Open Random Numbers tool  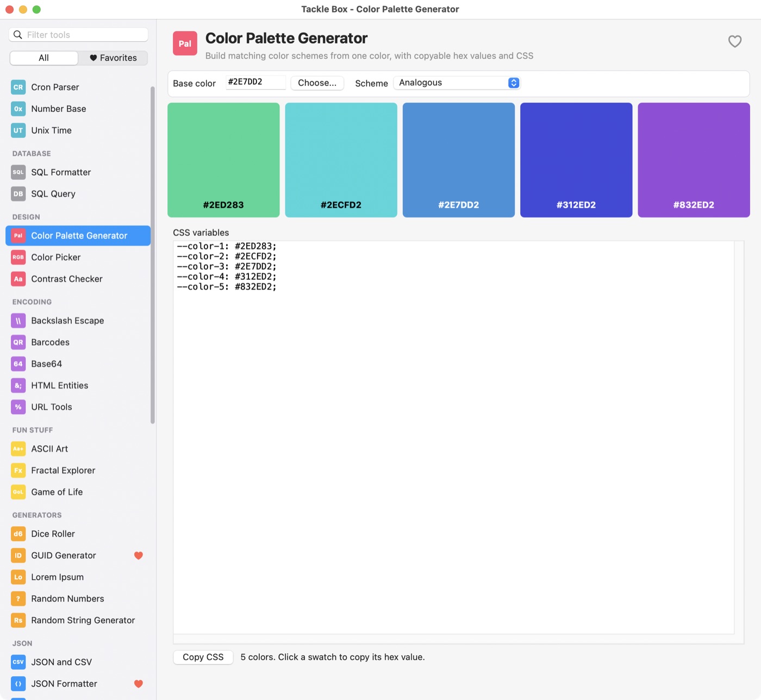pyautogui.click(x=78, y=599)
